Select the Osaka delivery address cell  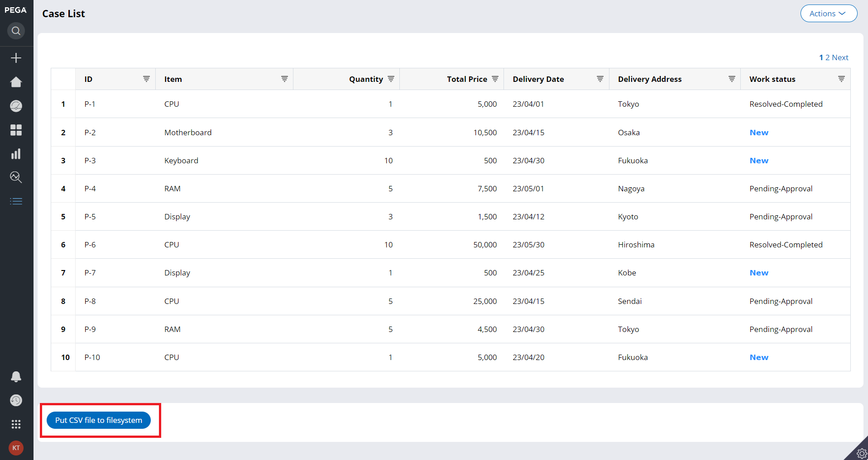tap(629, 133)
